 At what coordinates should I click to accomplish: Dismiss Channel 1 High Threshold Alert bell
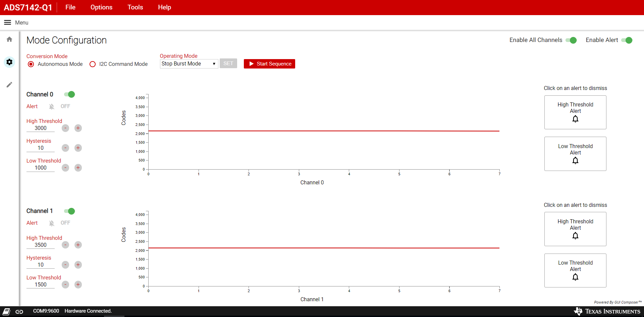(x=575, y=235)
